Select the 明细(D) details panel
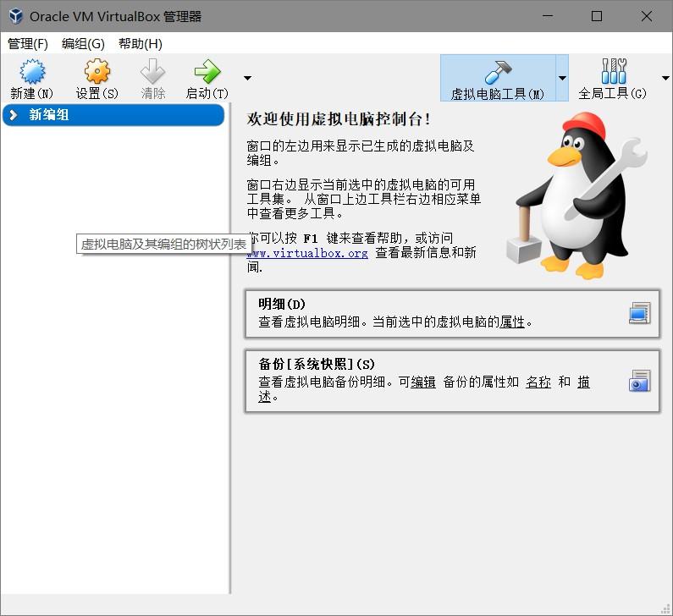Image resolution: width=673 pixels, height=616 pixels. click(452, 314)
